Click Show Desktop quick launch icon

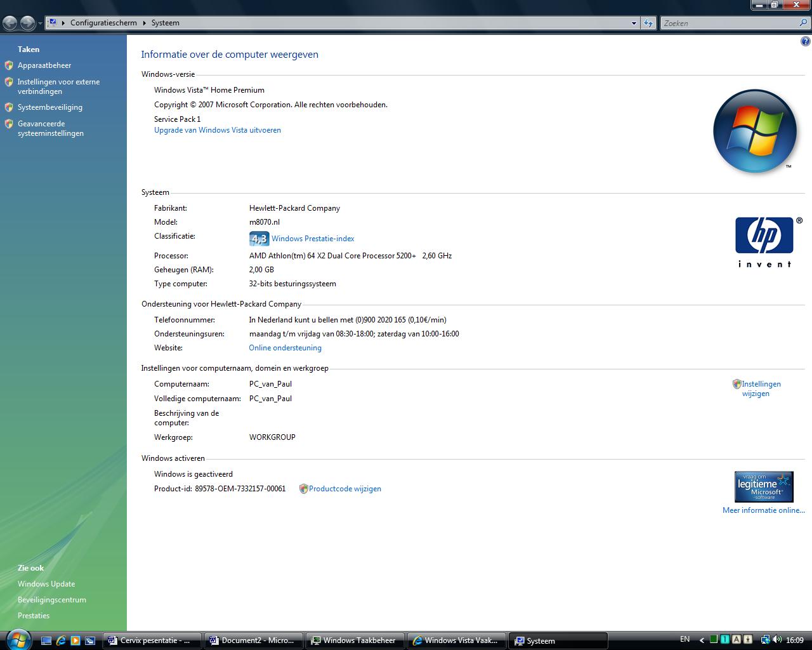coord(46,640)
